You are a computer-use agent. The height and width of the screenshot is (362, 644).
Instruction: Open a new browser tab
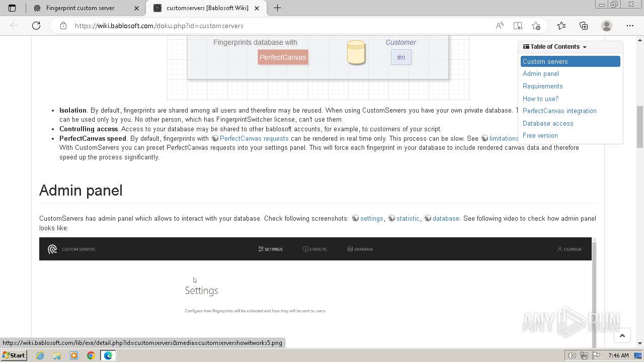point(277,8)
